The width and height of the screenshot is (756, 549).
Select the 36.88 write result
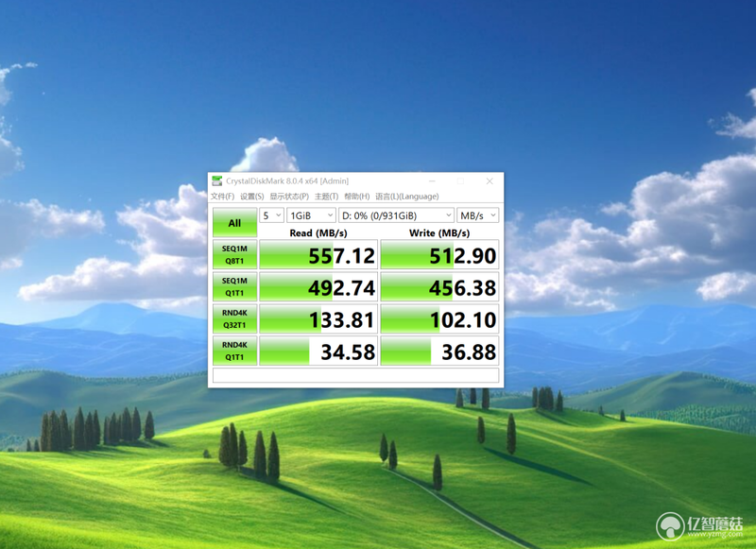[439, 351]
